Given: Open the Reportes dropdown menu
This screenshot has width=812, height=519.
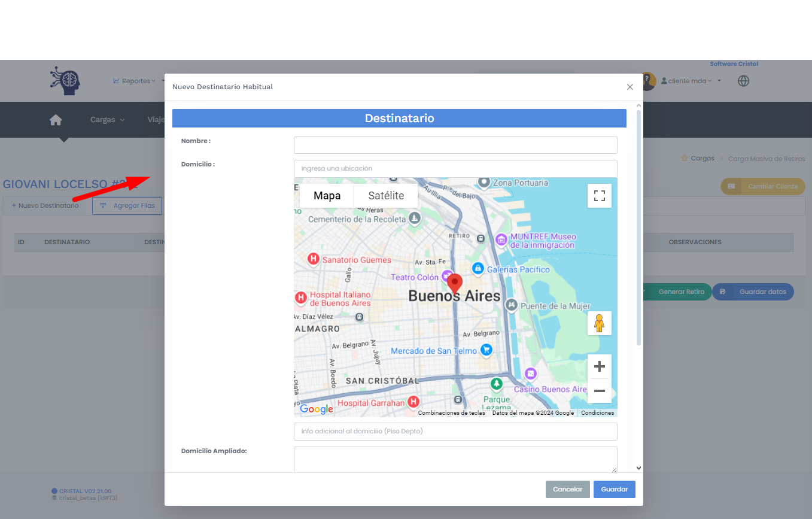Looking at the screenshot, I should coord(135,81).
